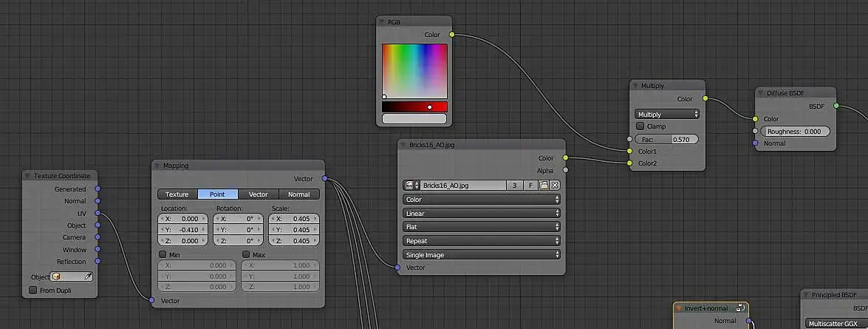
Task: Click the Mapping node Vector input socket
Action: pos(151,300)
